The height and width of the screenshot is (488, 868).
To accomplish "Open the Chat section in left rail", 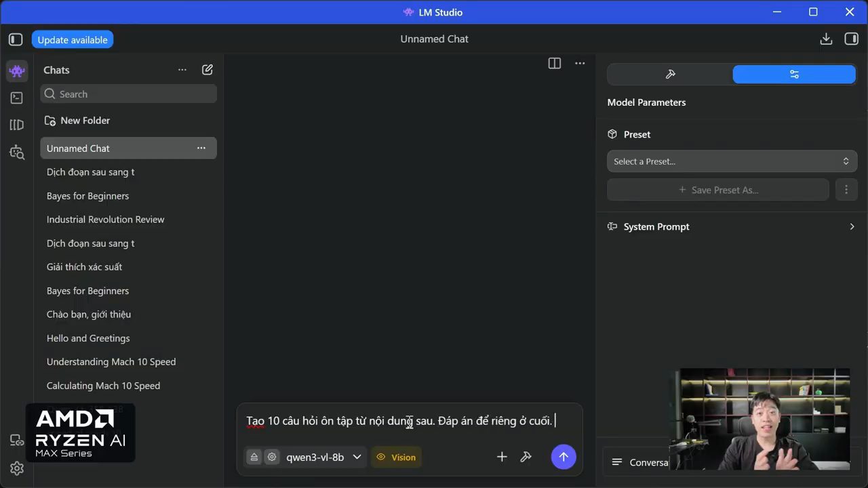I will (x=17, y=70).
